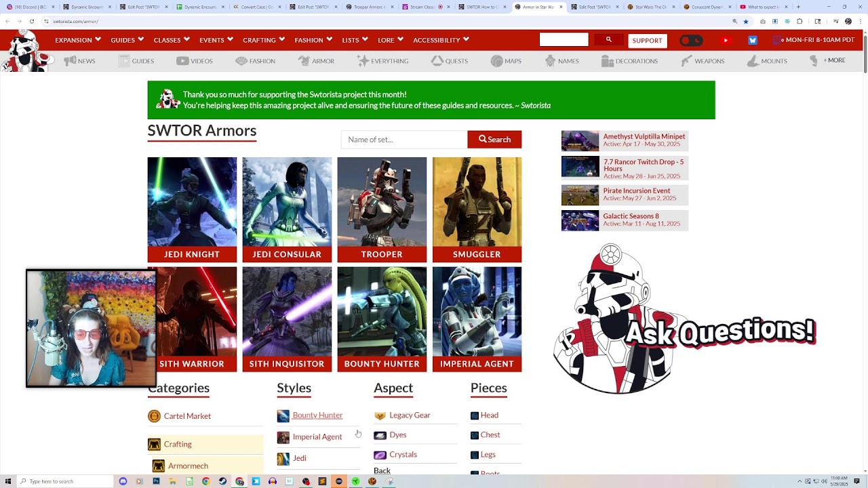Expand the Classes dropdown menu

pos(172,40)
